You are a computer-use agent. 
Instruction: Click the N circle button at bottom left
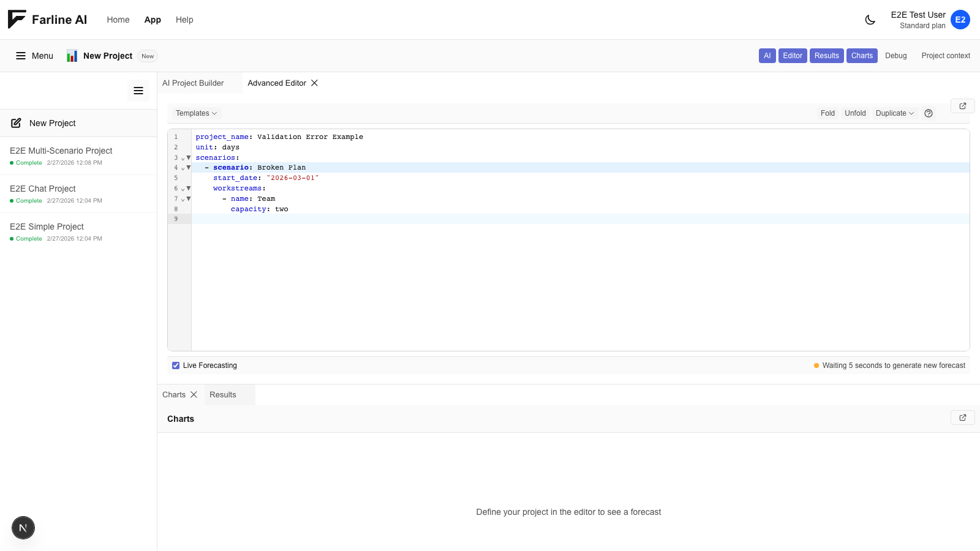(x=23, y=527)
